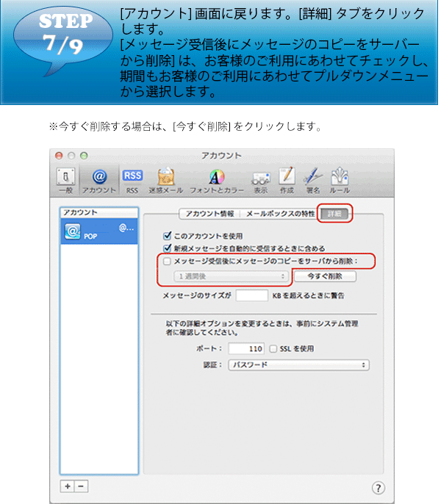Open the 作成 (Composing) preferences
The image size is (441, 504).
[287, 181]
